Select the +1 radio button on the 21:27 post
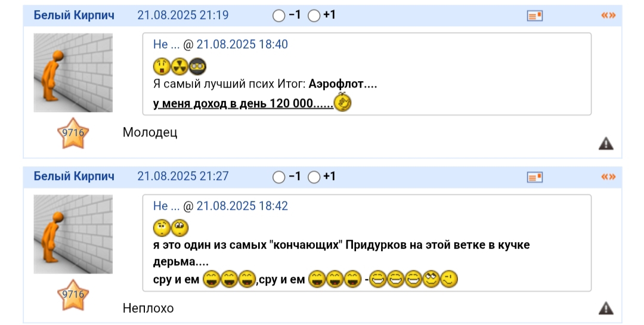 314,177
